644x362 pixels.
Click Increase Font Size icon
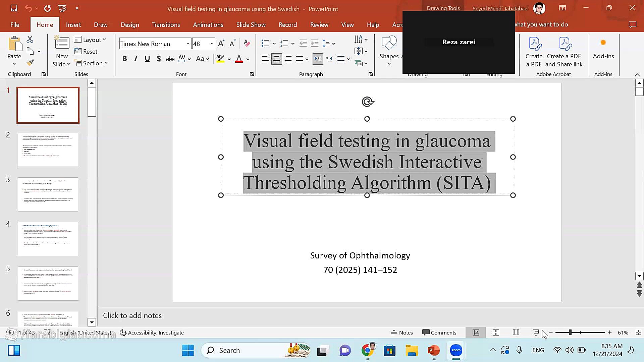click(x=221, y=43)
